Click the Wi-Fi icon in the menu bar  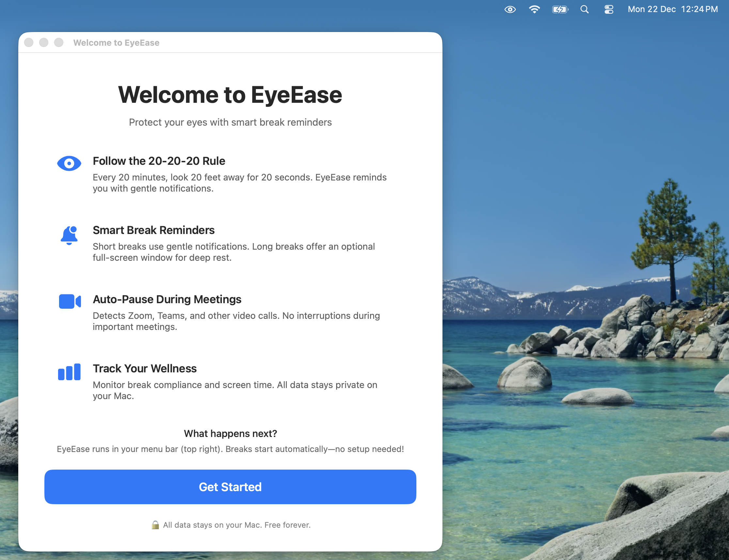[535, 9]
